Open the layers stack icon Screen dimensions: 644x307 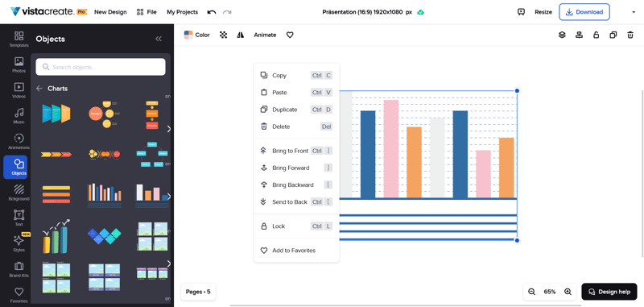[562, 35]
